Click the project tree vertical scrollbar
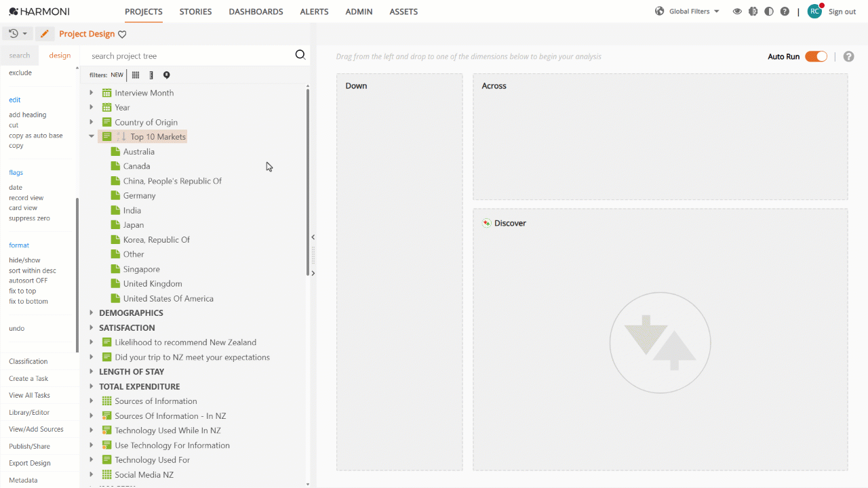The width and height of the screenshot is (868, 488). [308, 182]
